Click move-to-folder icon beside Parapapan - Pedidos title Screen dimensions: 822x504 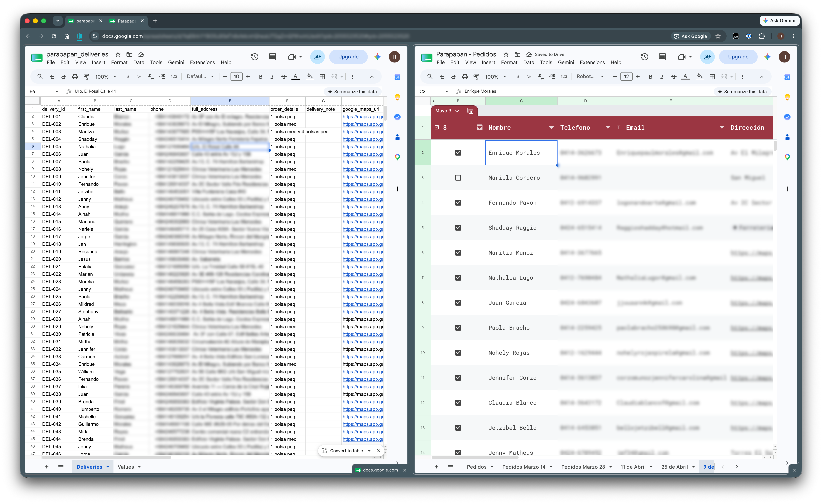pyautogui.click(x=517, y=54)
